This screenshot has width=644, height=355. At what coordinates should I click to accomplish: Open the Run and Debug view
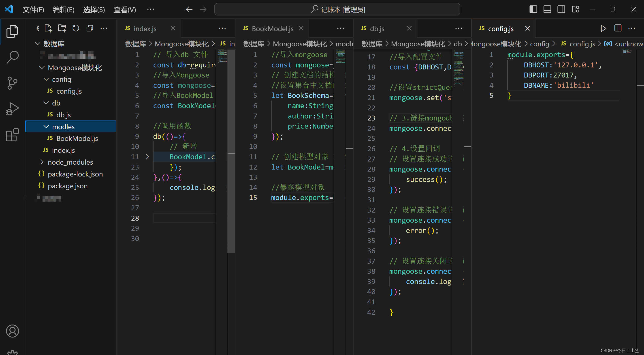pyautogui.click(x=12, y=109)
